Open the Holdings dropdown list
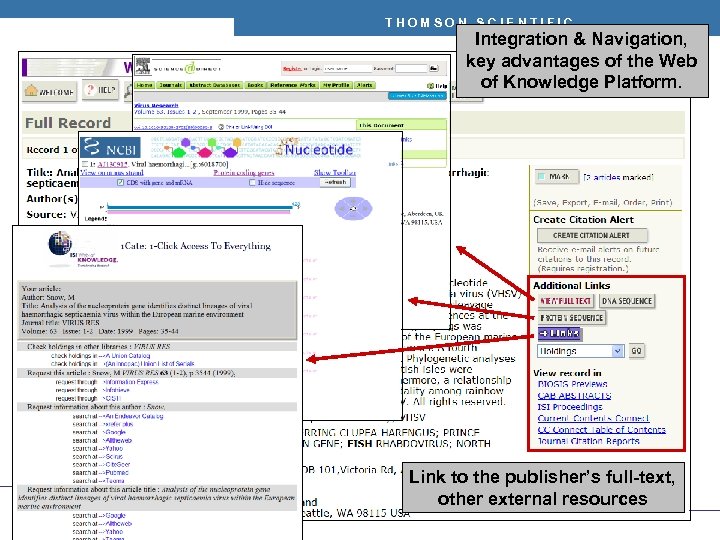The width and height of the screenshot is (720, 540). click(x=581, y=351)
